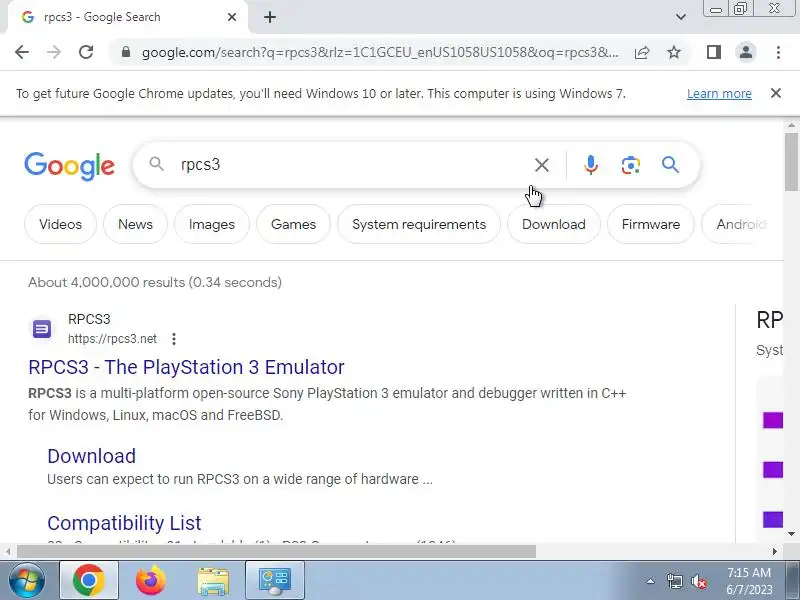Click the padlock site info icon

[x=126, y=52]
